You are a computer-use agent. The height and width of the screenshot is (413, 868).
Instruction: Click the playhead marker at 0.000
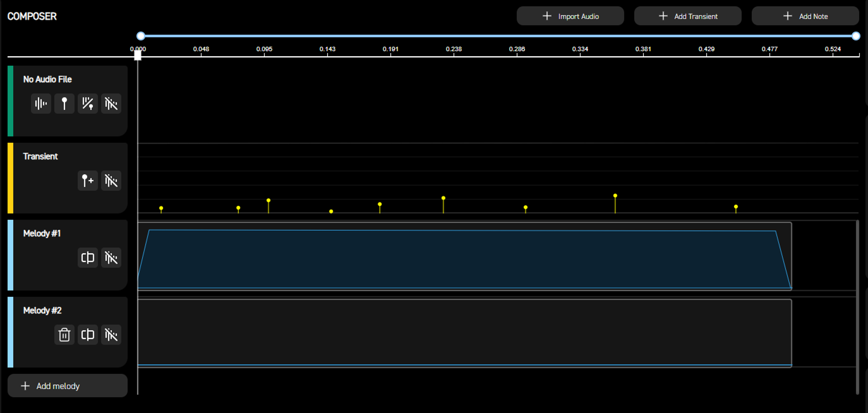[x=138, y=55]
